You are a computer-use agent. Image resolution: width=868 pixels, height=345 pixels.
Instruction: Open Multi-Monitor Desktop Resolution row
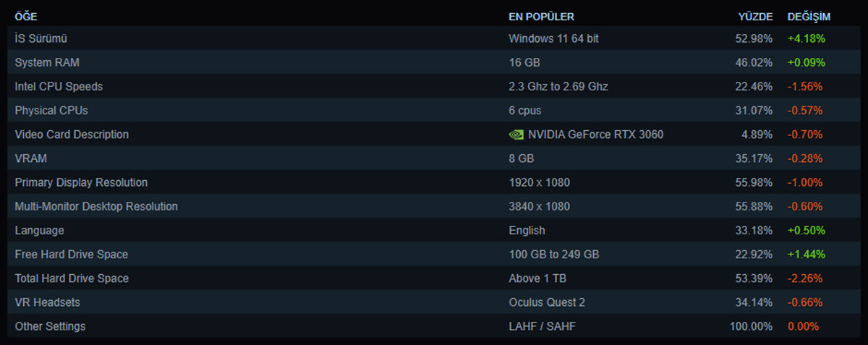pyautogui.click(x=433, y=206)
